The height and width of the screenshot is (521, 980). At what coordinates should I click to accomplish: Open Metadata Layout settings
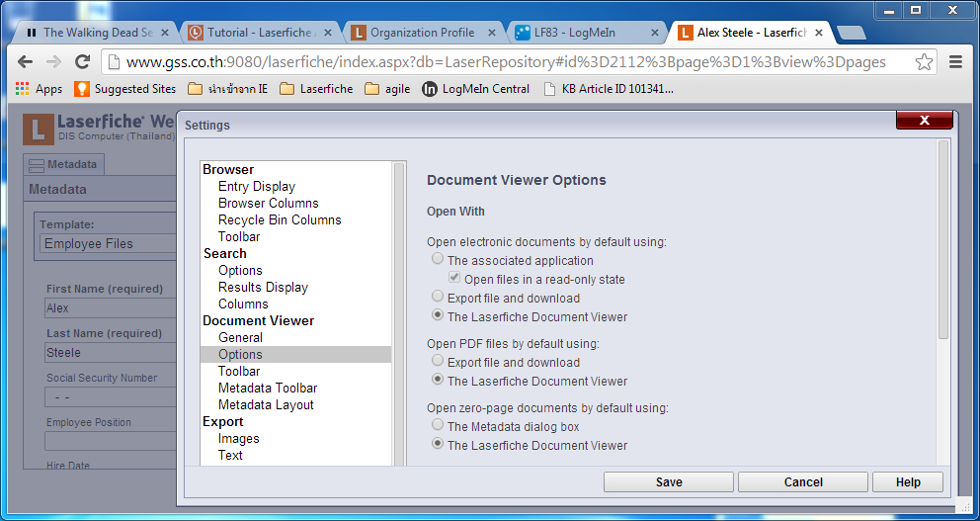point(266,405)
